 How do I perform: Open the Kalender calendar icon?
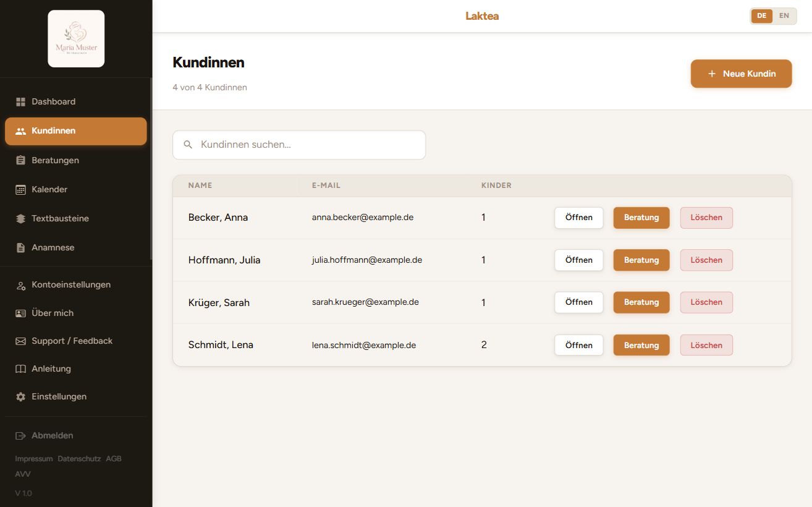[x=20, y=190]
